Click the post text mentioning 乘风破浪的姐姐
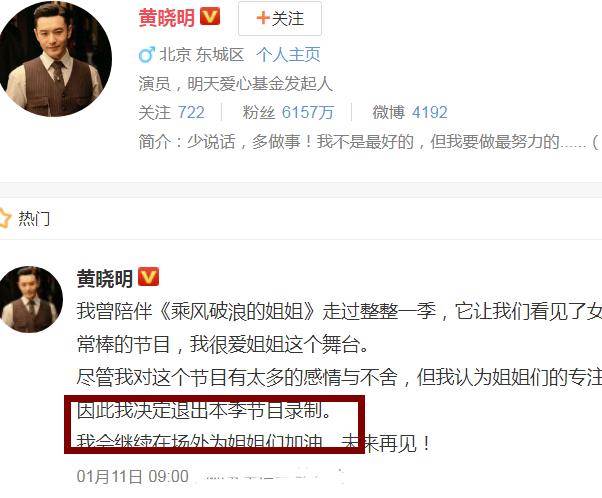The height and width of the screenshot is (498, 602). [x=339, y=311]
